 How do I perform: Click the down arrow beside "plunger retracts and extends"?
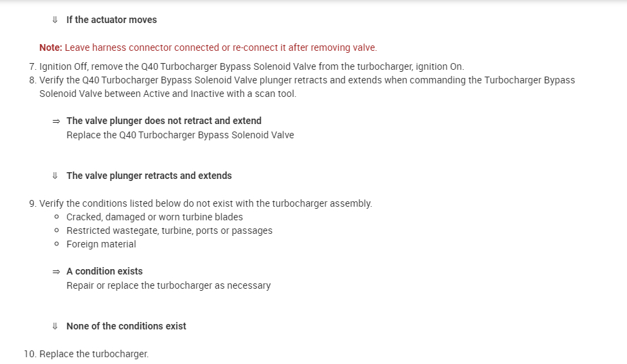point(55,176)
